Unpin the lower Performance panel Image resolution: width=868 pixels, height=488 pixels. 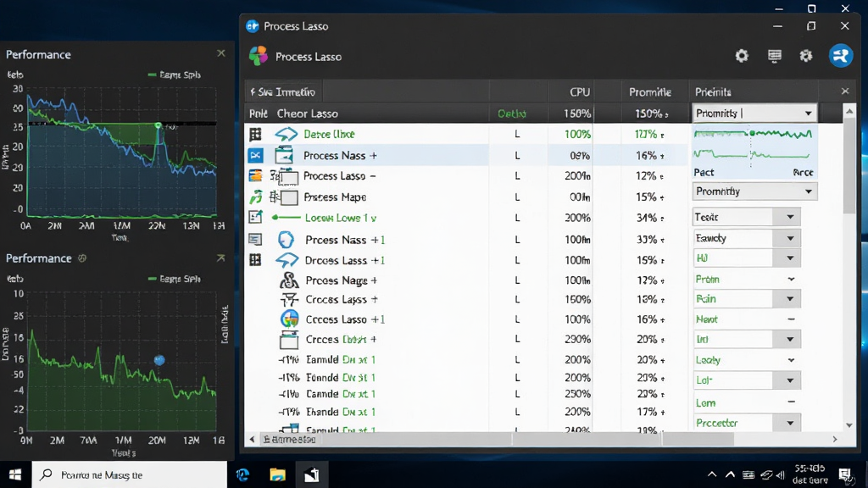(221, 258)
